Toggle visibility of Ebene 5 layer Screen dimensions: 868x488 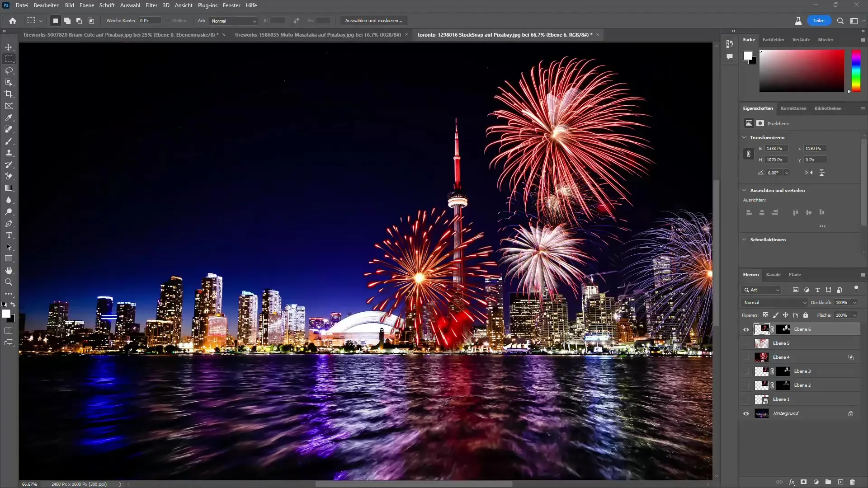click(x=746, y=343)
